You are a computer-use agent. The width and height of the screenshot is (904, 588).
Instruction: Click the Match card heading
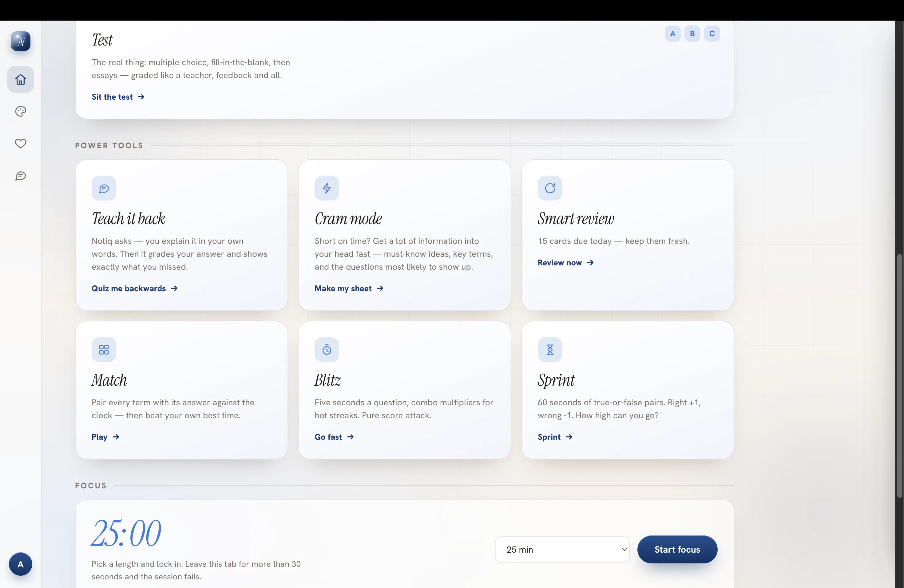point(109,380)
